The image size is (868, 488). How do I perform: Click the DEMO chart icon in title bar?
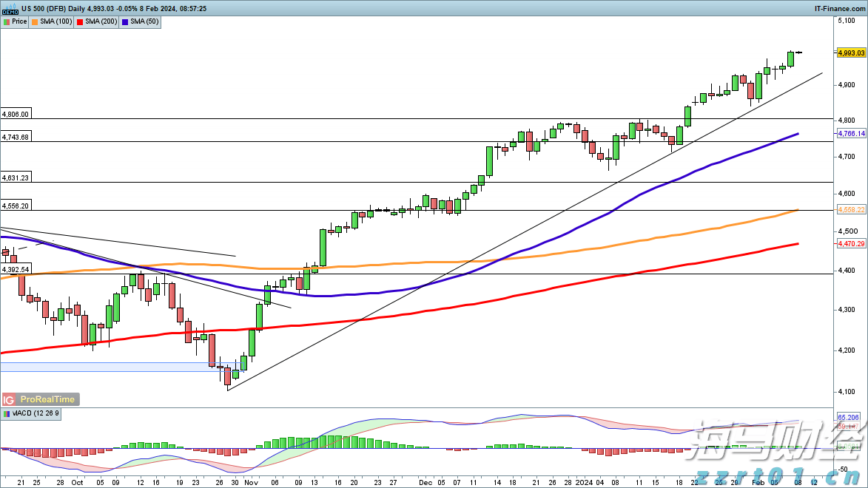tap(9, 8)
